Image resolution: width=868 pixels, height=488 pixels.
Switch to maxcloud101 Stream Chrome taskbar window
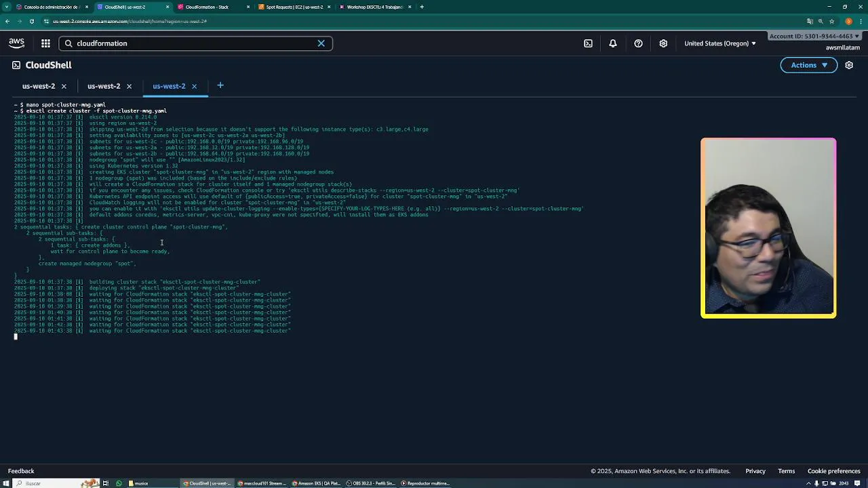tap(262, 483)
